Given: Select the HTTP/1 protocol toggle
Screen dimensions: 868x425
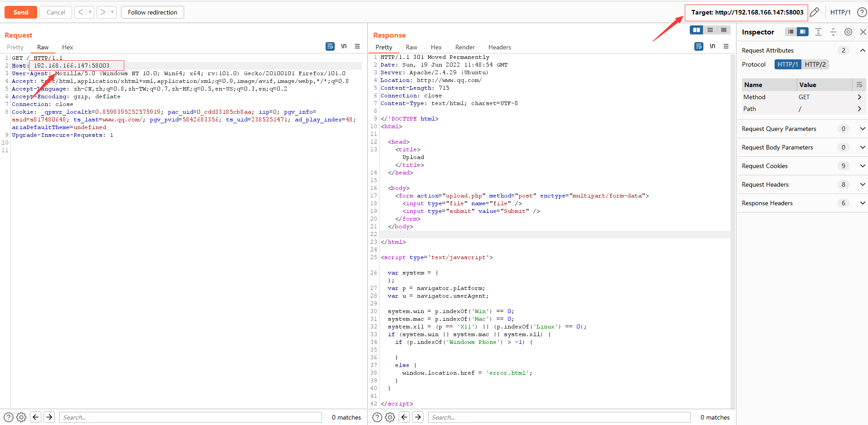Looking at the screenshot, I should pyautogui.click(x=788, y=64).
